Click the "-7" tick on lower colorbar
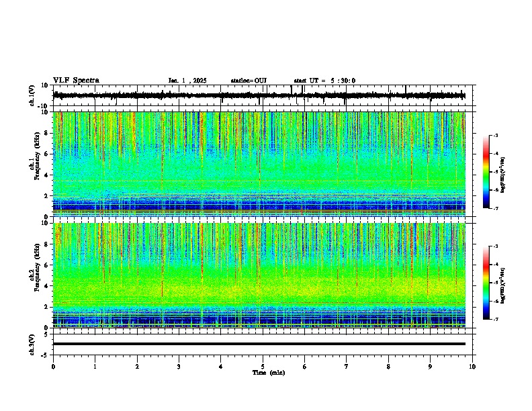Screen dimensions: 532x411 pyautogui.click(x=495, y=320)
